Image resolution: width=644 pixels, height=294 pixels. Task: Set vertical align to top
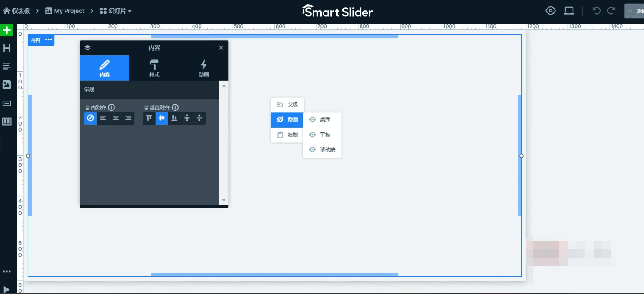[149, 118]
